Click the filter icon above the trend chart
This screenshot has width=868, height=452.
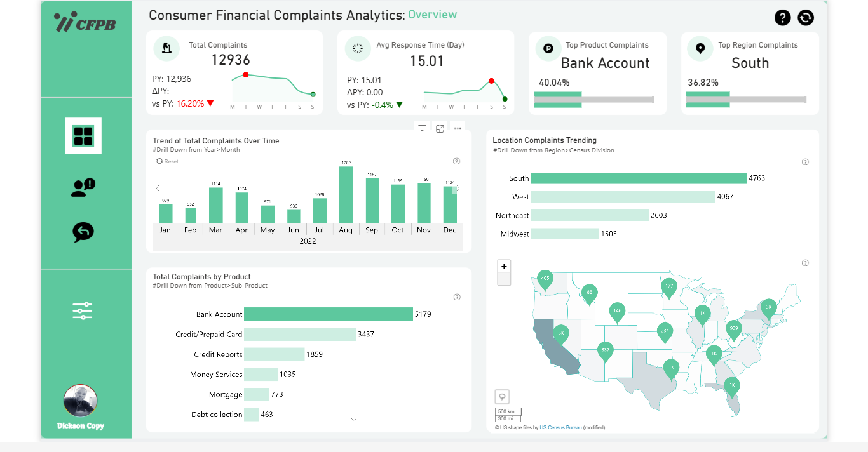pyautogui.click(x=422, y=128)
